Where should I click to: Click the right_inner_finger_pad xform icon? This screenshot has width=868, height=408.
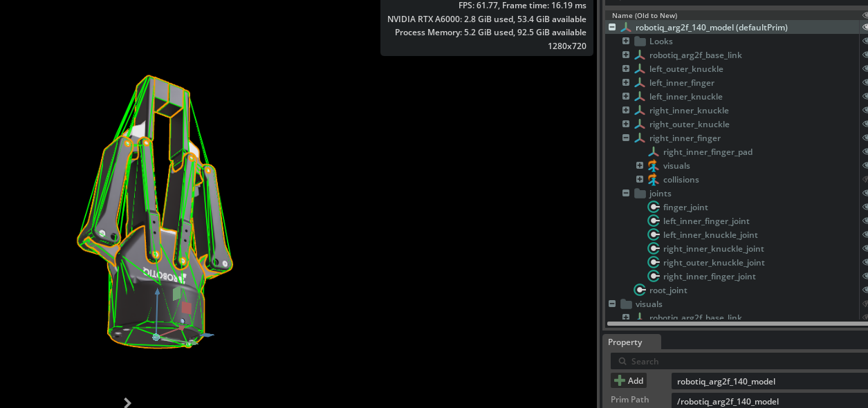tap(653, 152)
